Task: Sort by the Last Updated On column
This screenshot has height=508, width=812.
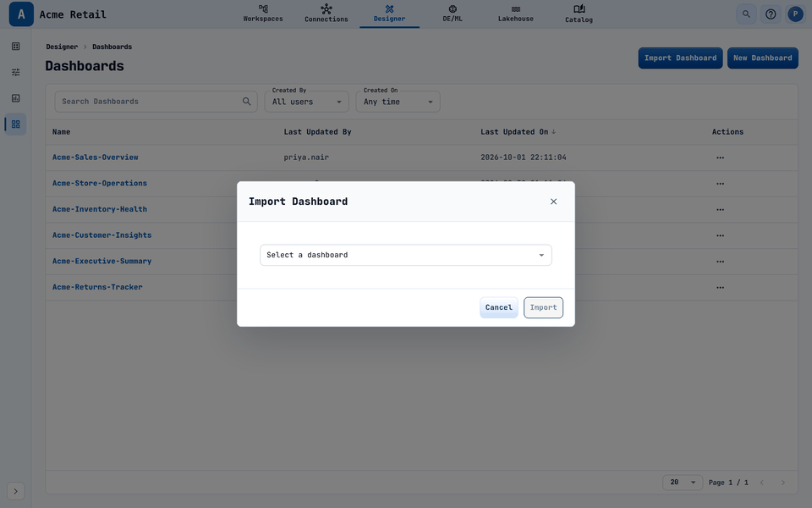Action: click(x=518, y=132)
